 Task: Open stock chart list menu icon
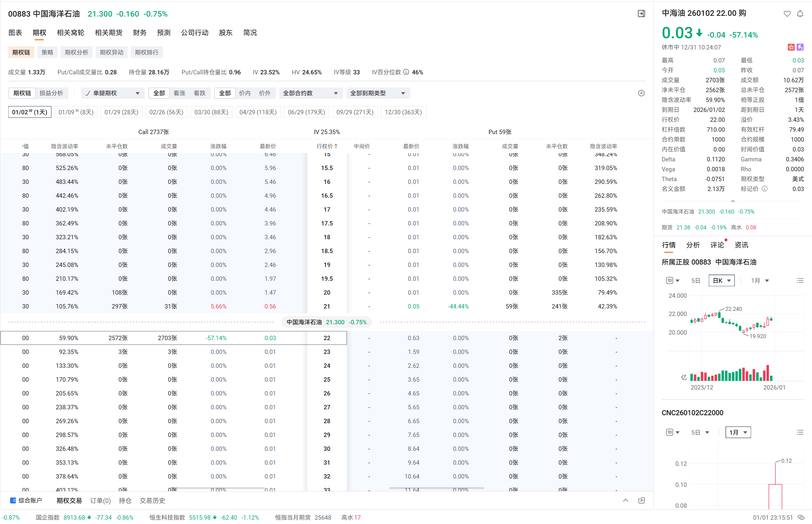(800, 281)
